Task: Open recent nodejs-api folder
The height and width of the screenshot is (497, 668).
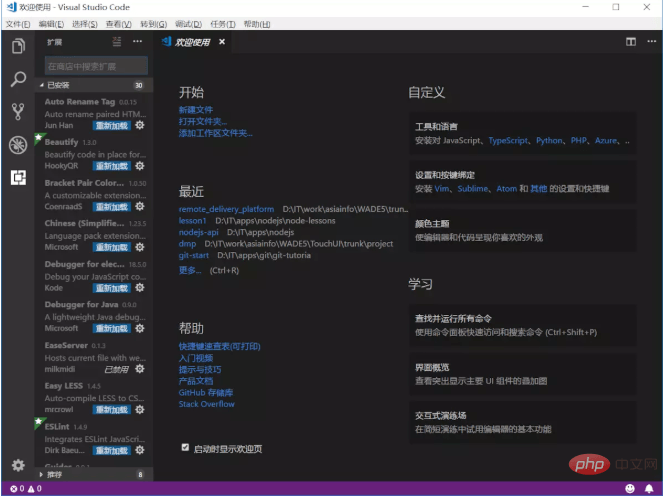Action: pos(199,232)
